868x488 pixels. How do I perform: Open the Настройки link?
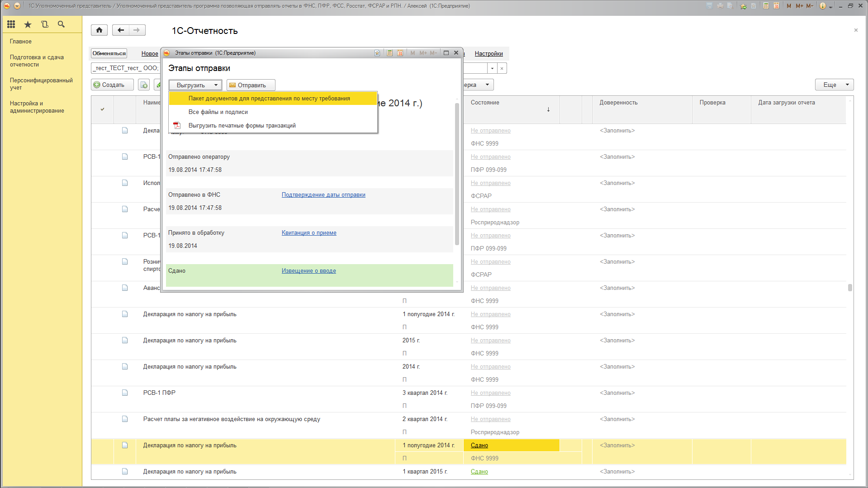(489, 53)
